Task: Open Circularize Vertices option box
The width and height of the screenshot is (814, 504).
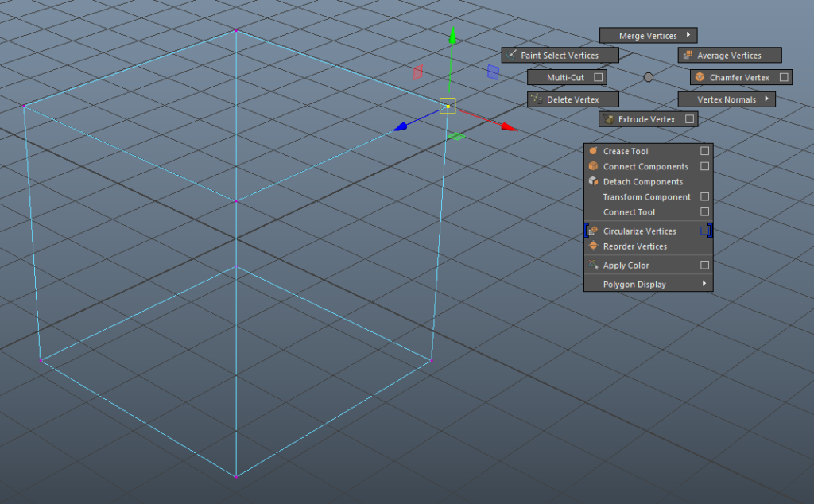Action: [704, 231]
